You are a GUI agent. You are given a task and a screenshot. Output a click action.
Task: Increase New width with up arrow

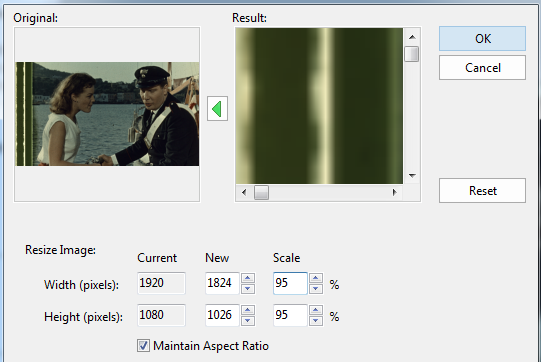pyautogui.click(x=248, y=278)
